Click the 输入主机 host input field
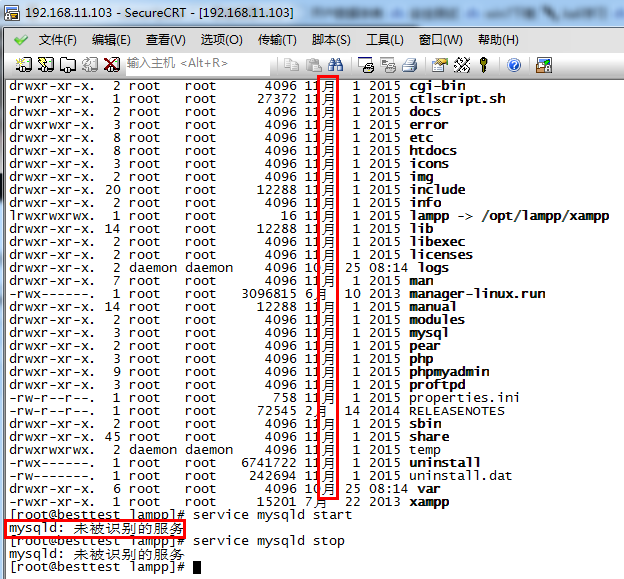 coord(198,64)
